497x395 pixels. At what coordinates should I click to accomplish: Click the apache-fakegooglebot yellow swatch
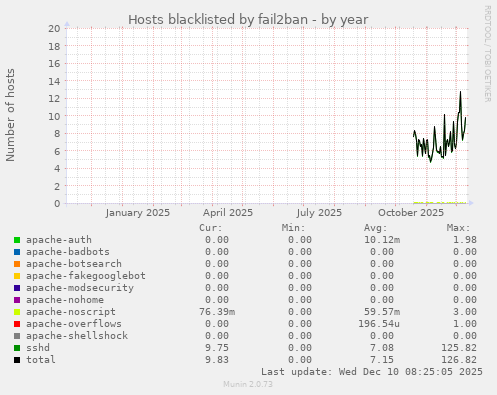17,276
